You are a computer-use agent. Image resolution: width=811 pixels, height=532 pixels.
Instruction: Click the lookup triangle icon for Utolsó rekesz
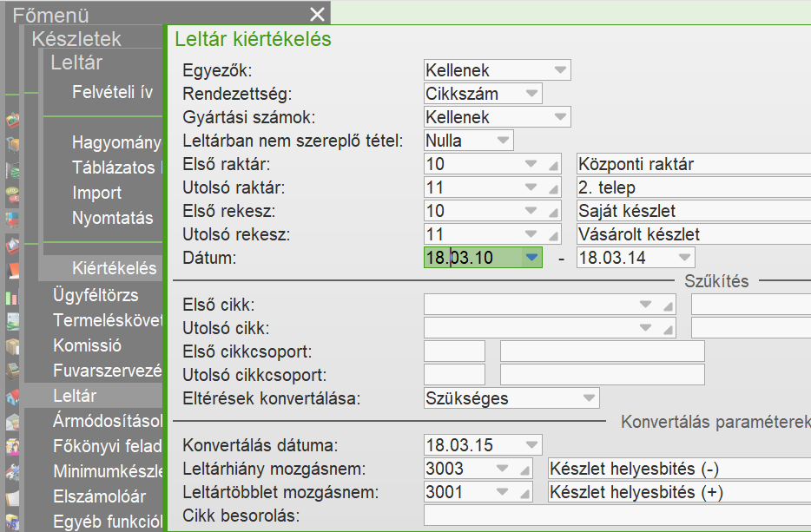[552, 234]
